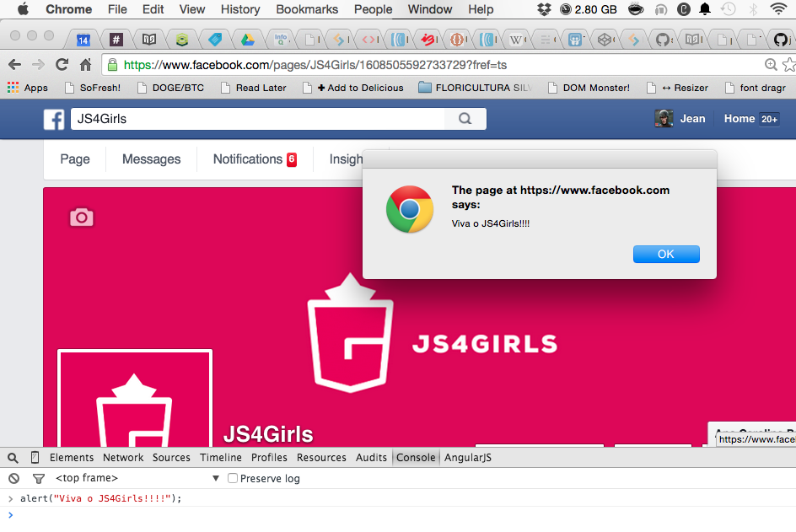The image size is (796, 532).
Task: Open the File menu
Action: click(117, 9)
